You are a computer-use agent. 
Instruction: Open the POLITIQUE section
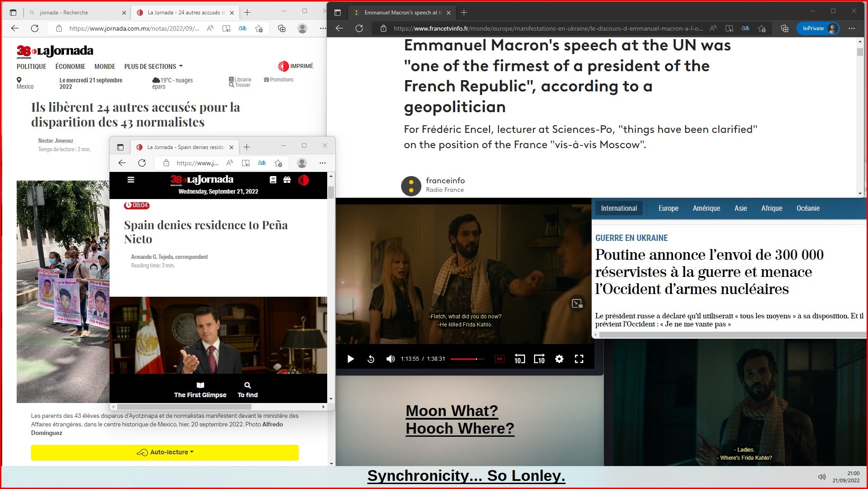[32, 67]
